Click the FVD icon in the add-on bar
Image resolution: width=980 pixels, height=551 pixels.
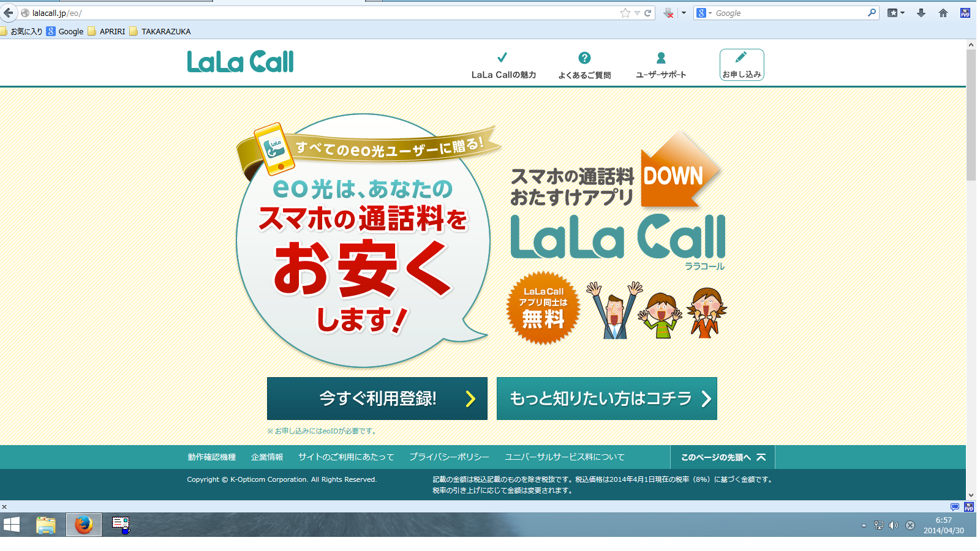point(969,507)
